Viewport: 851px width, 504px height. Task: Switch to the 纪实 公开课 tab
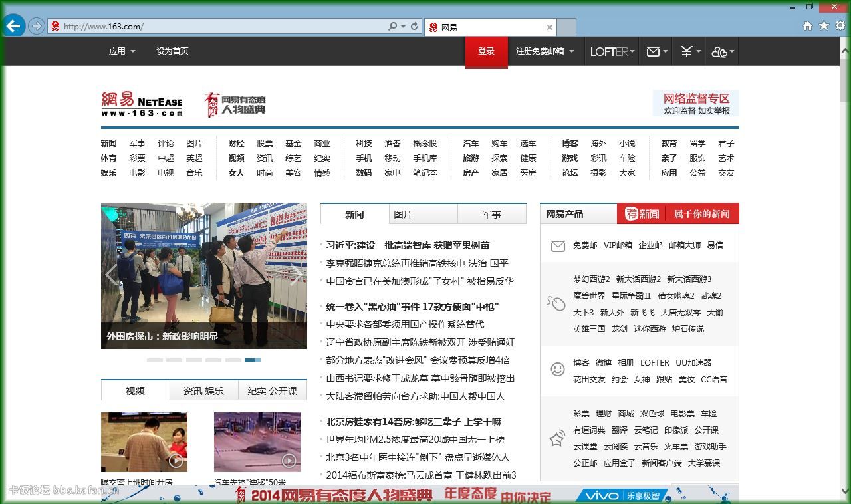point(273,391)
